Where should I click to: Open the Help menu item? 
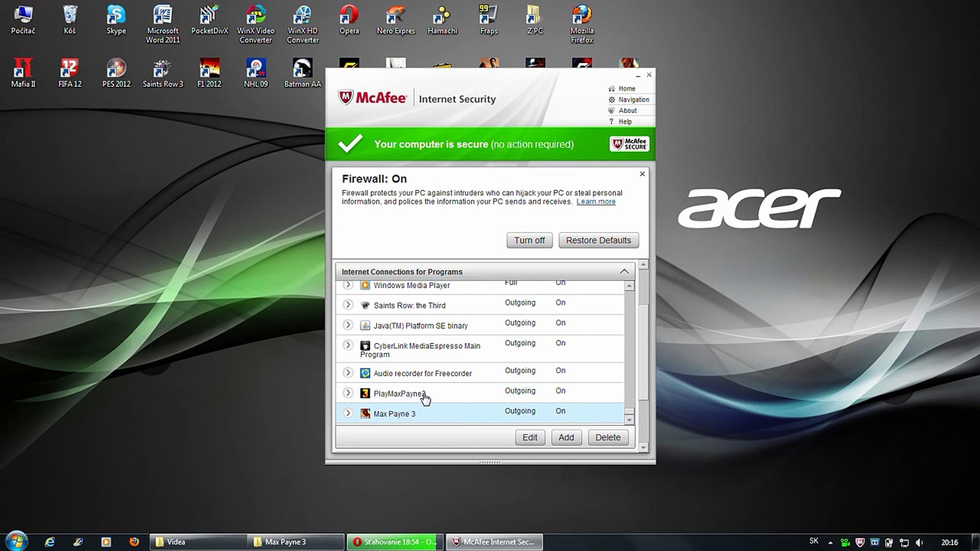click(x=625, y=121)
